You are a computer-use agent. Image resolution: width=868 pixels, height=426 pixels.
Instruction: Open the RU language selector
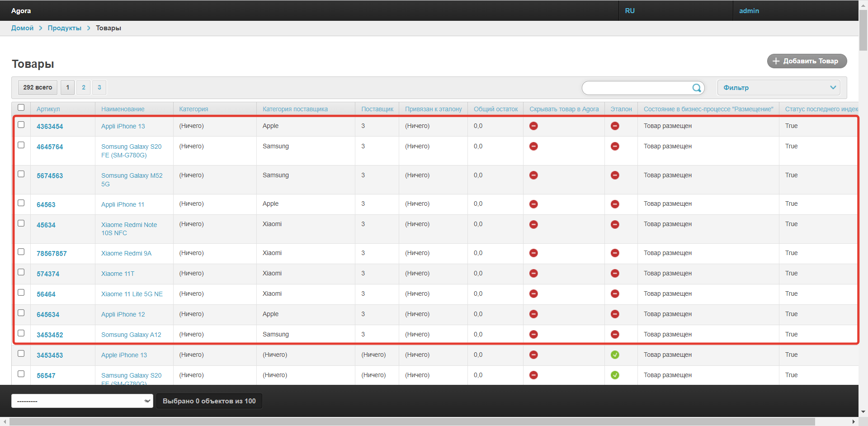point(630,10)
